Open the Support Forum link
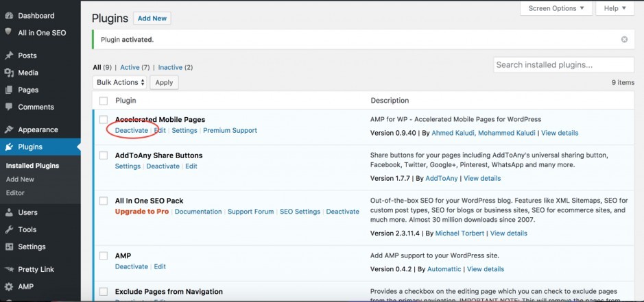Screen dimensions: 644x302 250,212
